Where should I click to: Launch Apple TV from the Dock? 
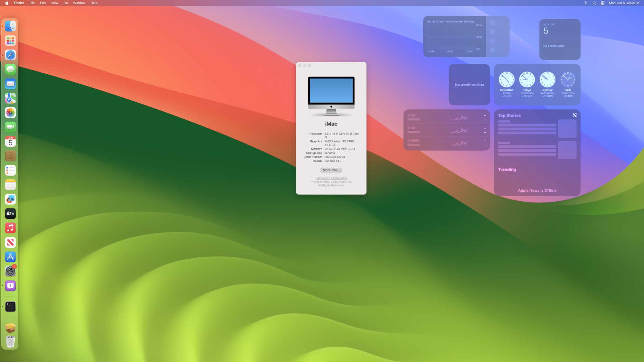point(10,214)
